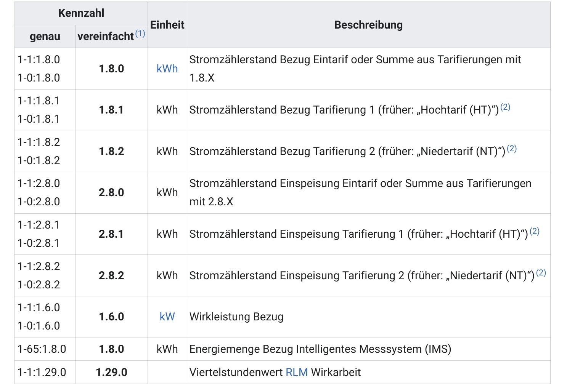Click the Wirkleistung Bezug description

click(x=236, y=317)
